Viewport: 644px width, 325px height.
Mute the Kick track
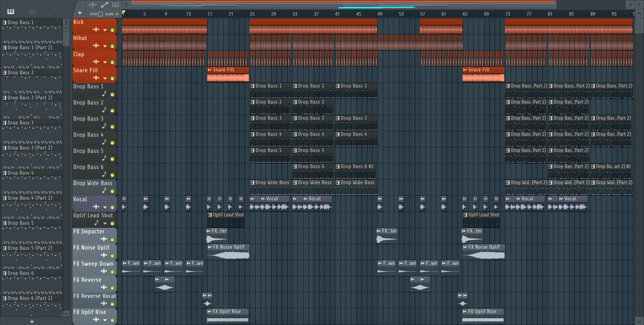[112, 30]
